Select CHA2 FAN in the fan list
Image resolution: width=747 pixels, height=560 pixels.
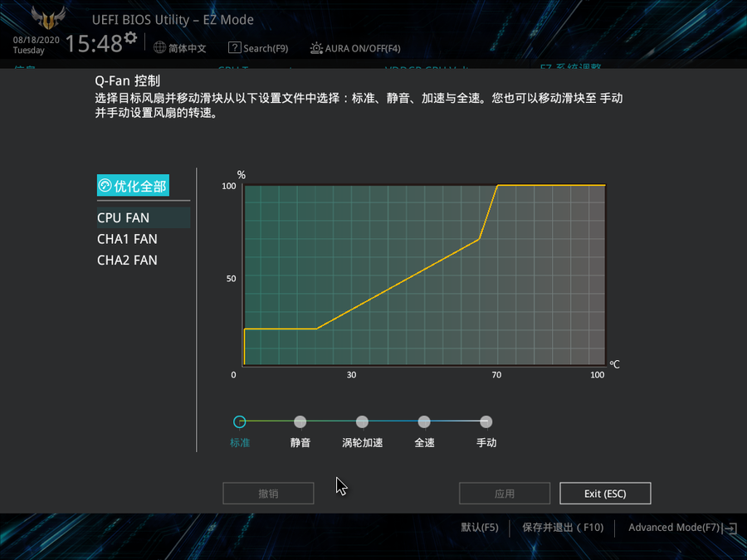point(127,260)
